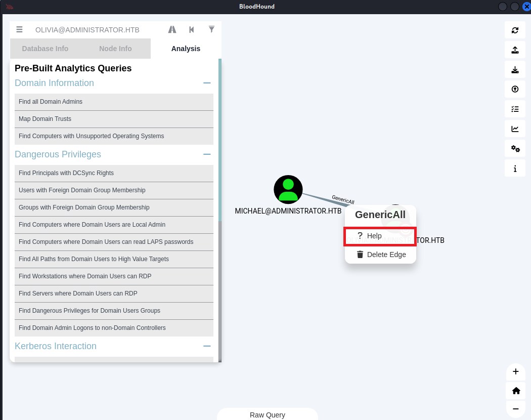Collapse the Dangerous Privileges section
Image resolution: width=531 pixels, height=420 pixels.
pos(206,154)
